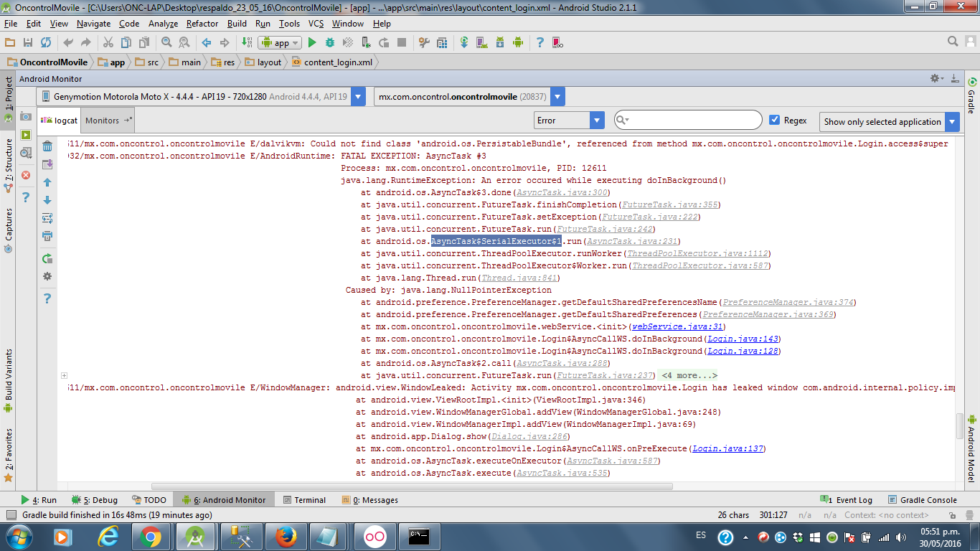Open the Terminal tool window
This screenshot has height=551, width=980.
tap(304, 500)
